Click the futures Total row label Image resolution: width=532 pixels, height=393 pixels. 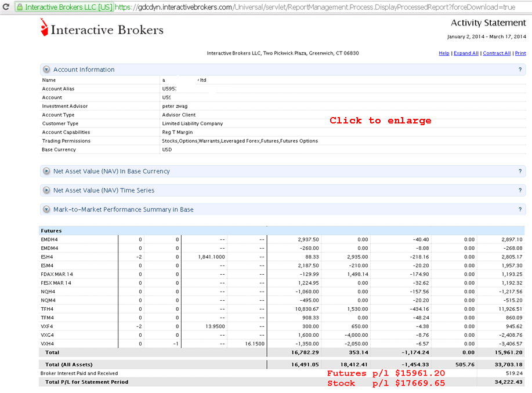[52, 352]
